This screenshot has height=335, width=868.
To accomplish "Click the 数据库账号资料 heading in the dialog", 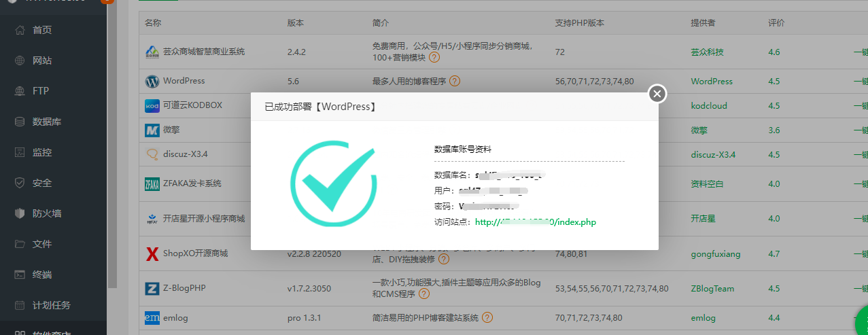I will point(462,149).
